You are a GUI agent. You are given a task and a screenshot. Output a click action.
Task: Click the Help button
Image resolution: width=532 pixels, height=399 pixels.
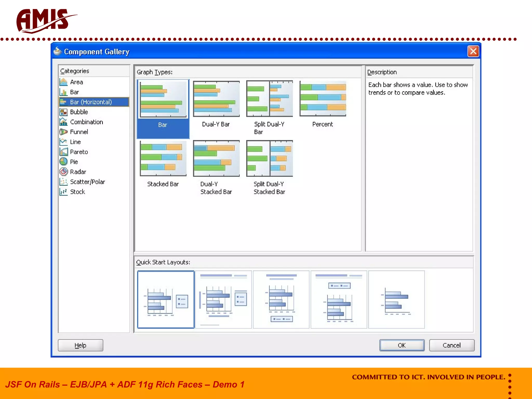coord(80,345)
